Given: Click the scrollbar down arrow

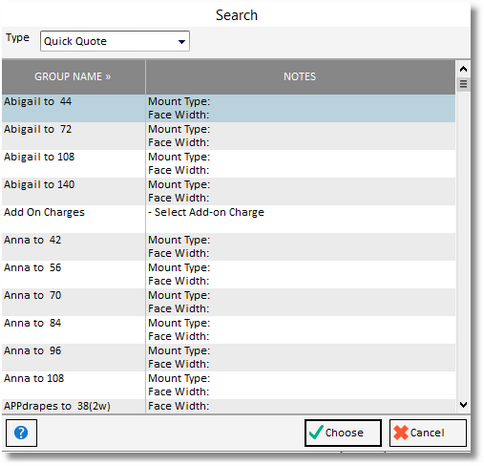Looking at the screenshot, I should pos(463,405).
